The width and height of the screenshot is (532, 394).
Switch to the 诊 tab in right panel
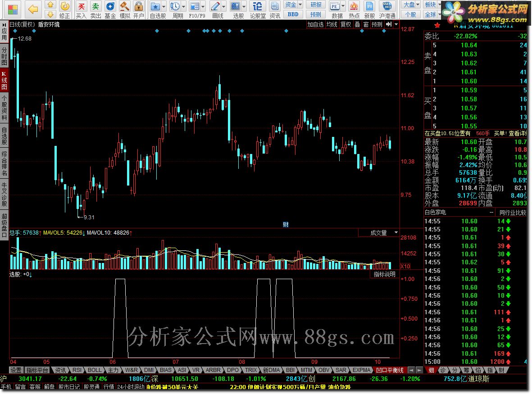point(443,370)
